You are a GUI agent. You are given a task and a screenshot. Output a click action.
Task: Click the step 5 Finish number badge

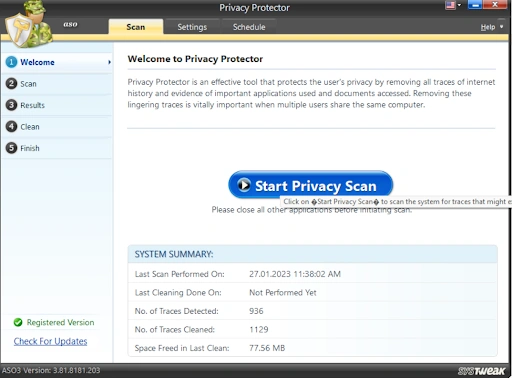pos(11,148)
